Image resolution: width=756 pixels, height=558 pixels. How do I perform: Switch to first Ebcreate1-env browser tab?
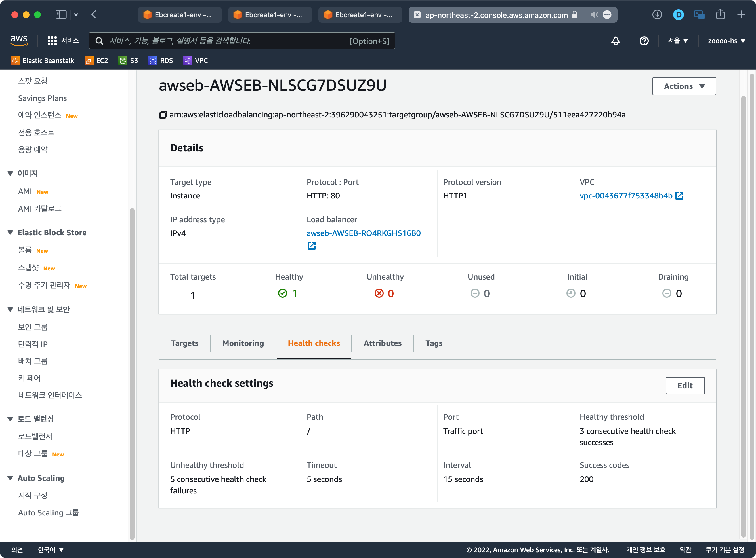180,15
